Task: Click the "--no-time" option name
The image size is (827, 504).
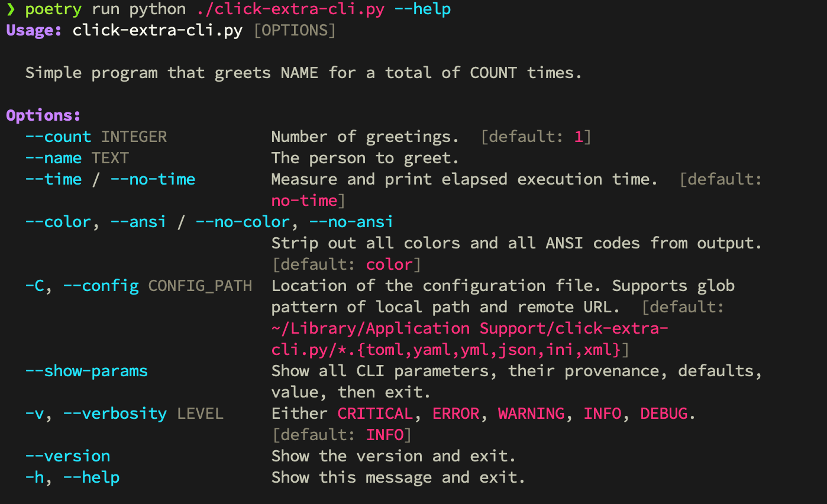Action: (x=153, y=179)
